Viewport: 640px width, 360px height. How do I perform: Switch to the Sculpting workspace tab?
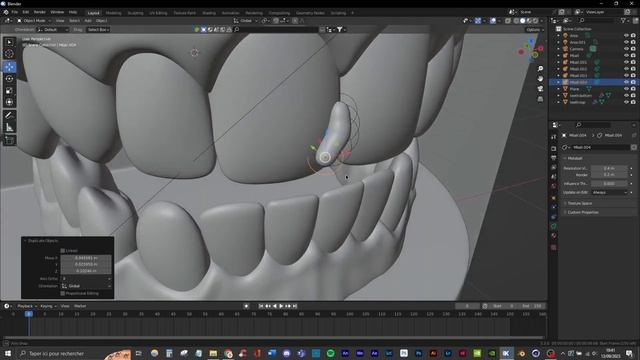(135, 13)
